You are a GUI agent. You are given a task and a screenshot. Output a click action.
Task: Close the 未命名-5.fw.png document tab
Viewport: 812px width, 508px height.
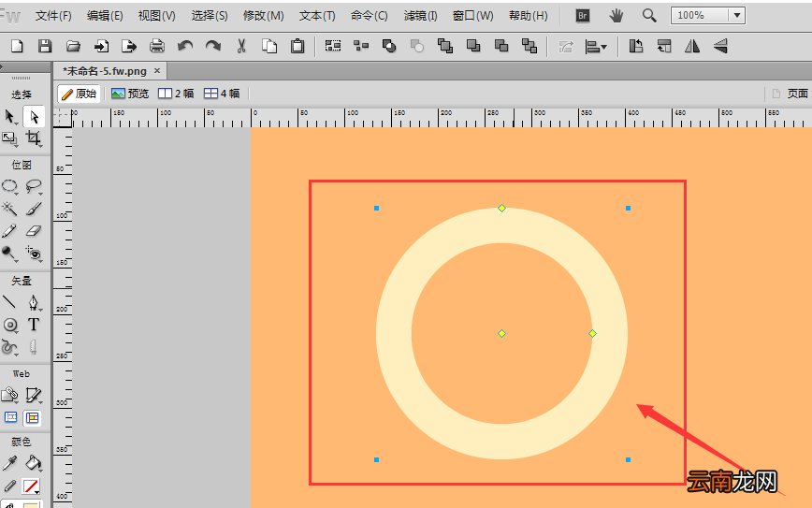[x=157, y=70]
